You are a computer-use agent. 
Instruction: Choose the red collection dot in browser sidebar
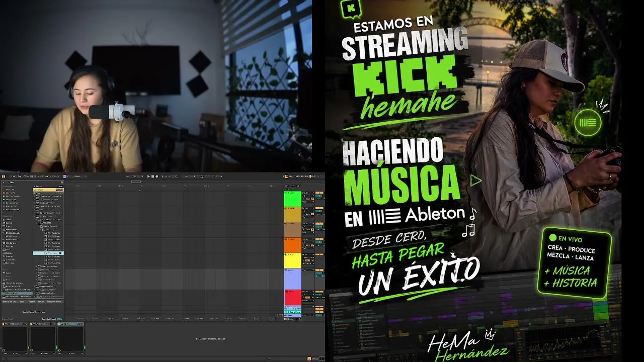pos(4,190)
